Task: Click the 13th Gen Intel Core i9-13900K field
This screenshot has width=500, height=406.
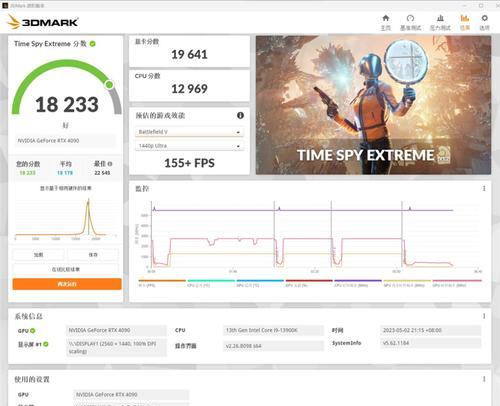Action: pyautogui.click(x=273, y=330)
